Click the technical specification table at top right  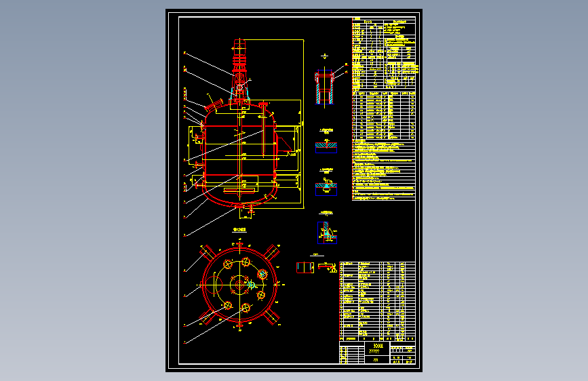pyautogui.click(x=384, y=52)
